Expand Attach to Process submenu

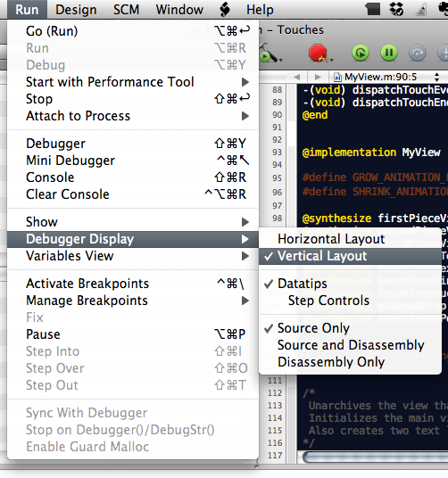pos(133,116)
